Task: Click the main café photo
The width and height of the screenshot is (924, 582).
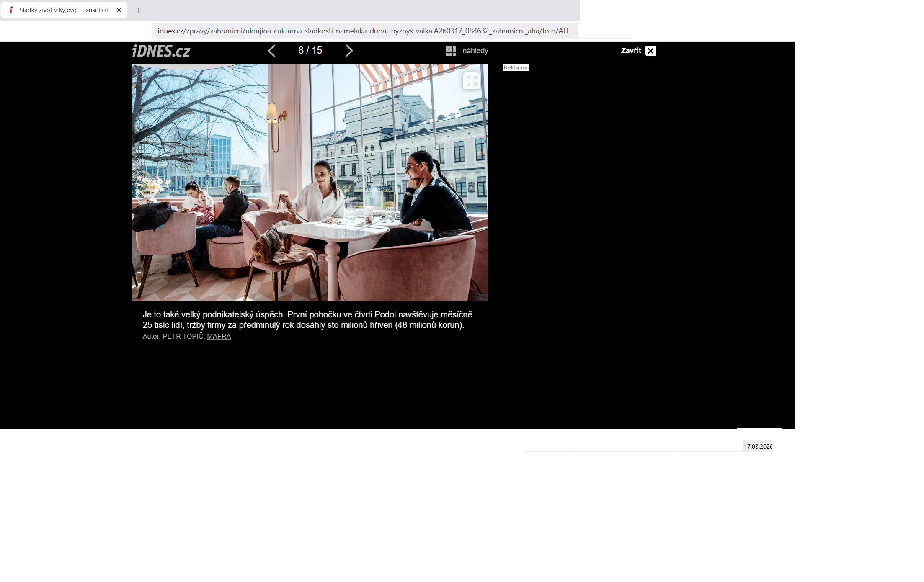Action: (310, 183)
